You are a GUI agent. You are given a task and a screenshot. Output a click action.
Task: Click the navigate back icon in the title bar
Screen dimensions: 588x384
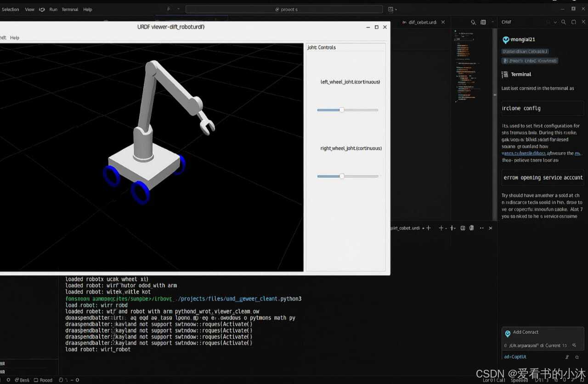(x=168, y=9)
